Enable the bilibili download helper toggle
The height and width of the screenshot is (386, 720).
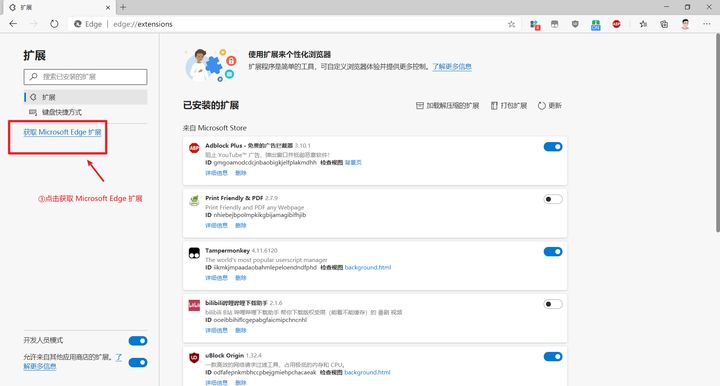(x=553, y=304)
